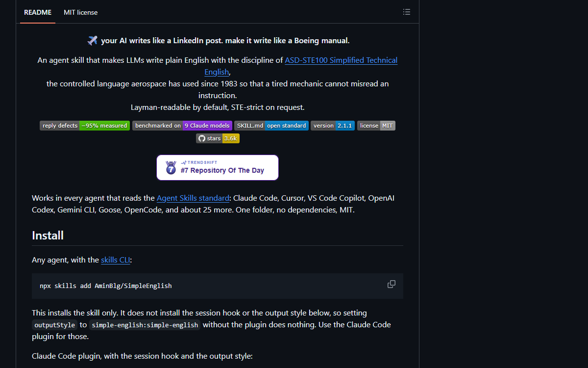Click the benchmarked on 9 Claude models badge

click(x=182, y=126)
